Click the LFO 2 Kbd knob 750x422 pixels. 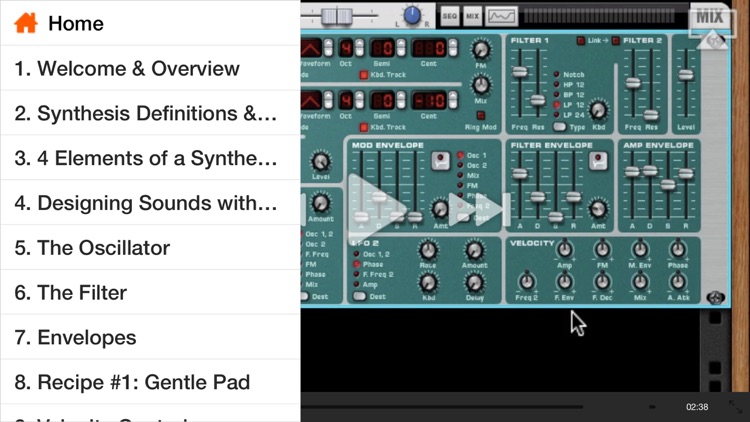(x=428, y=282)
